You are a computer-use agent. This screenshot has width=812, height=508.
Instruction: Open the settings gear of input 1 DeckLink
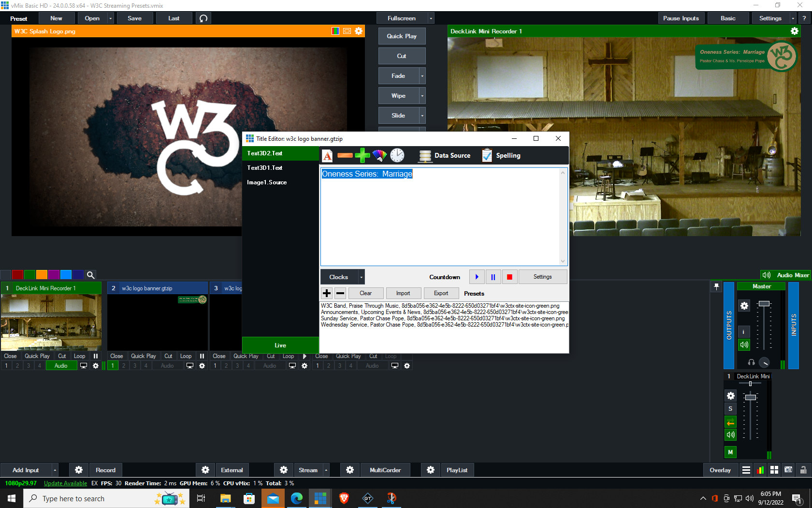click(x=96, y=366)
